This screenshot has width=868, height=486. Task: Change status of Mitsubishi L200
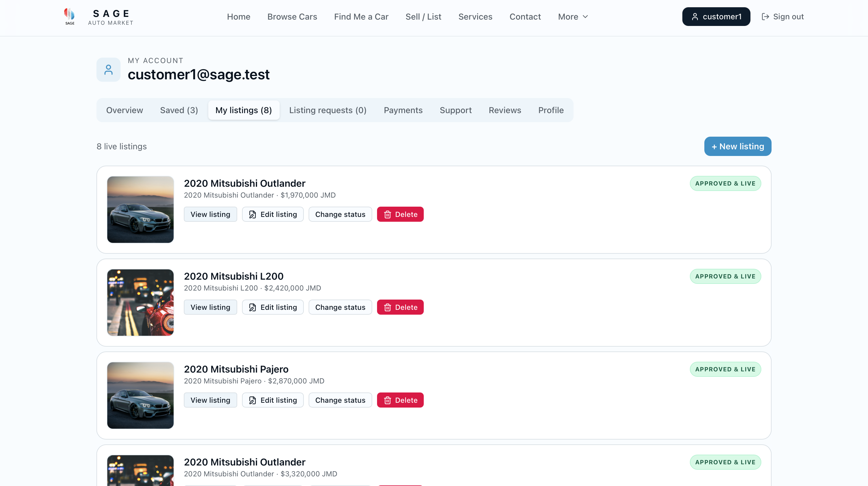[x=340, y=307]
